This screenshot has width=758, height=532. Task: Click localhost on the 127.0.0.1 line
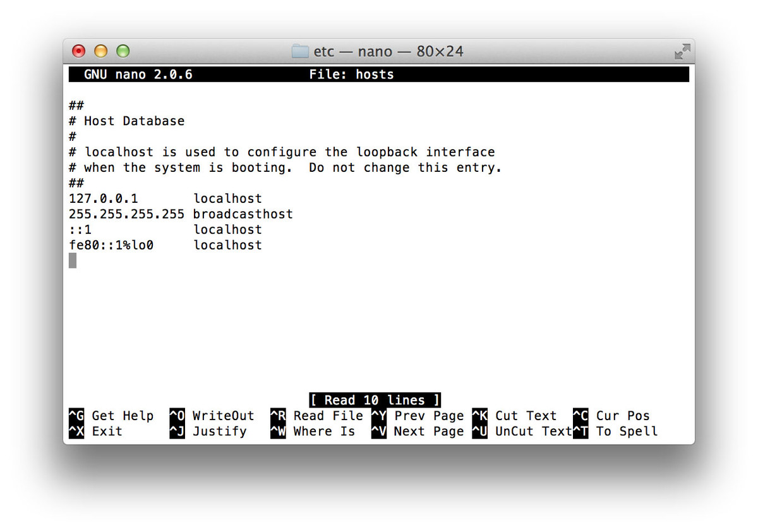[x=227, y=198]
